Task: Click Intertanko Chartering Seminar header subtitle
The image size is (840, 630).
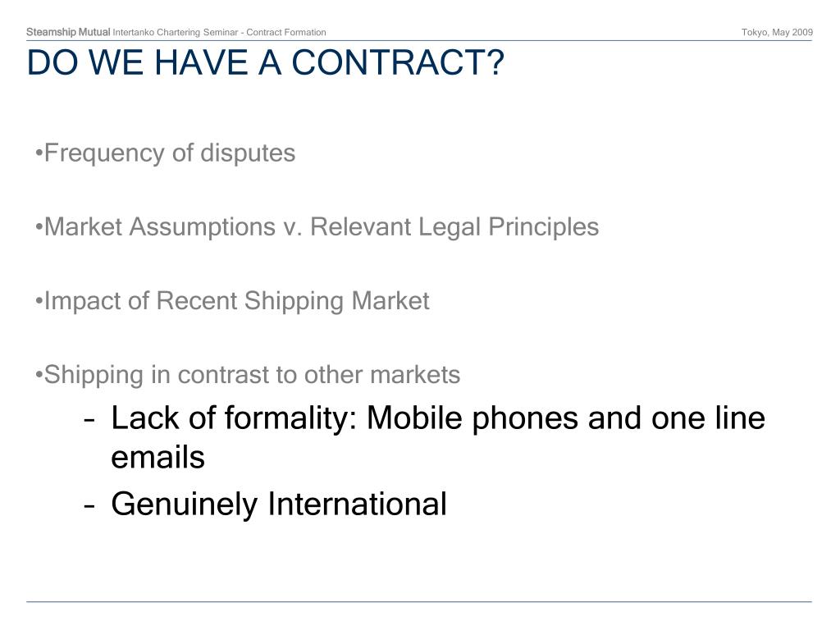Action: [x=176, y=33]
